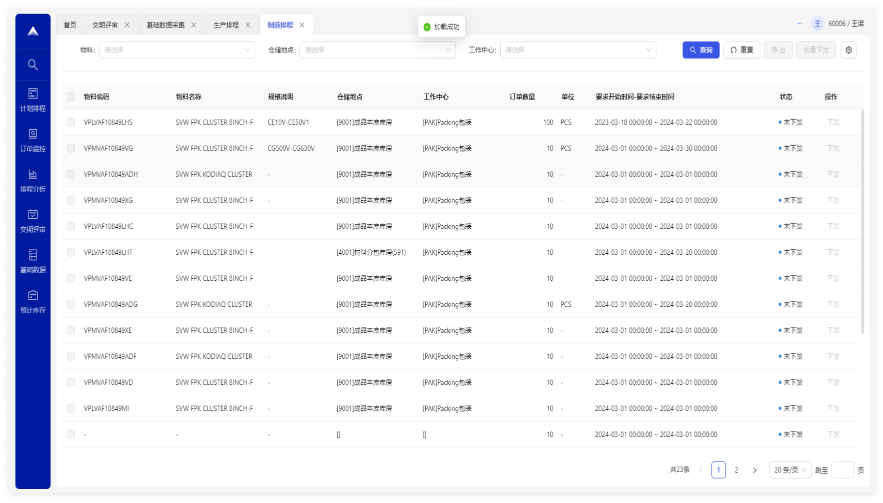Screen dimensions: 883x503
Task: Check the row VPMVAF10849VE
Action: (x=71, y=278)
